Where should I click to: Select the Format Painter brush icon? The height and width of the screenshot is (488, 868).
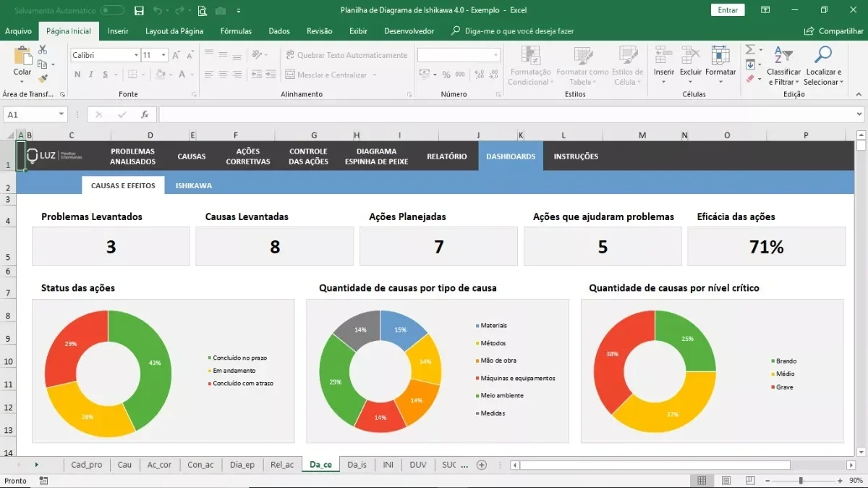tap(43, 77)
